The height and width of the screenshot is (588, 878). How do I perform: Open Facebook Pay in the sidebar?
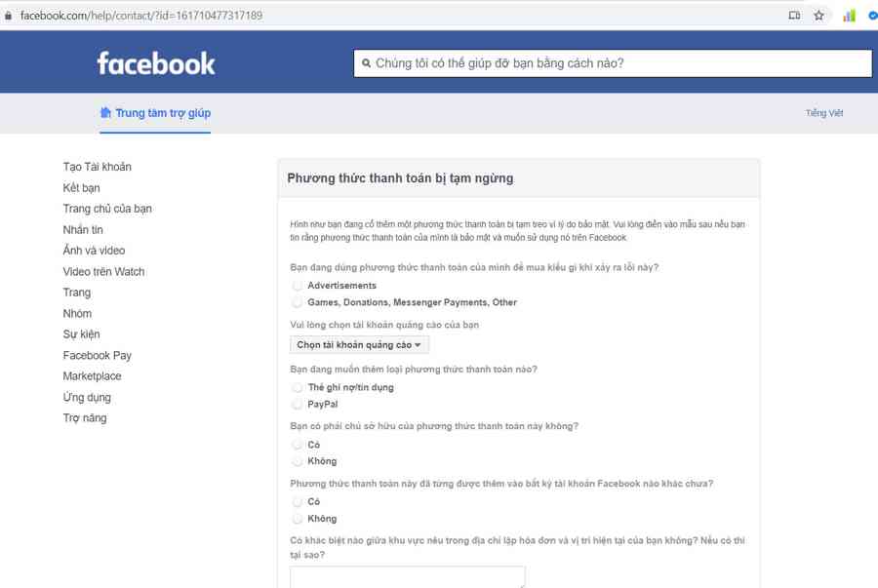coord(97,355)
